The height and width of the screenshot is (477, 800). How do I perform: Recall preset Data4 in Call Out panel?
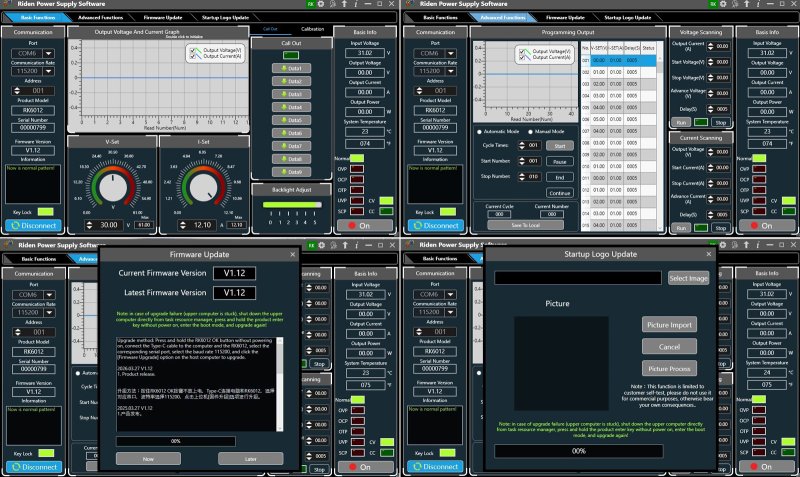pyautogui.click(x=291, y=107)
